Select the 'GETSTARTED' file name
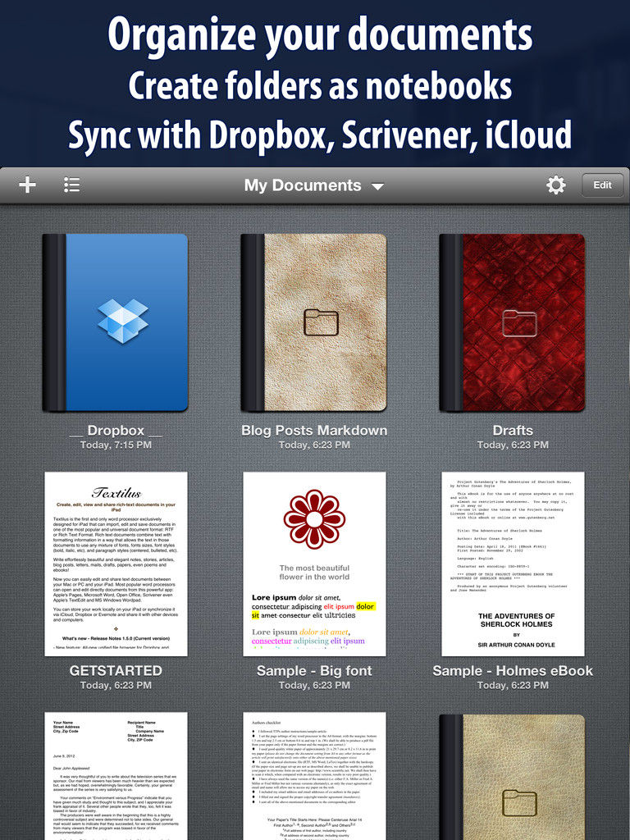 pyautogui.click(x=116, y=671)
